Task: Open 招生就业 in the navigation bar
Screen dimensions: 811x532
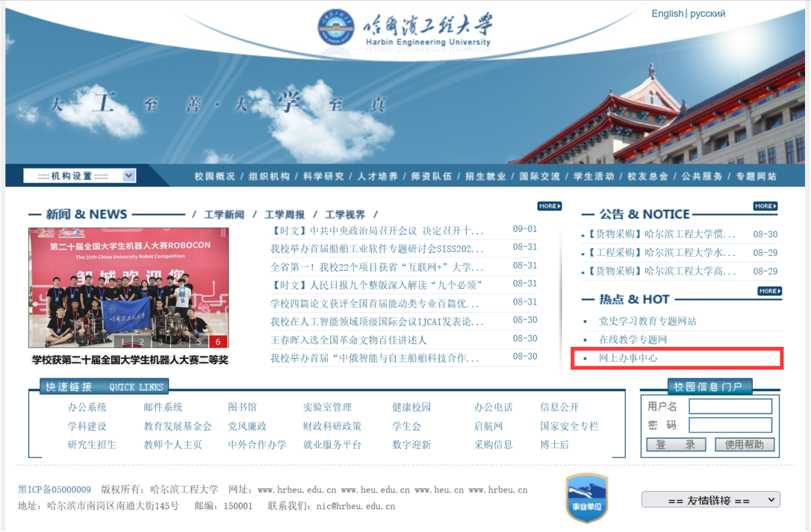Action: [485, 176]
